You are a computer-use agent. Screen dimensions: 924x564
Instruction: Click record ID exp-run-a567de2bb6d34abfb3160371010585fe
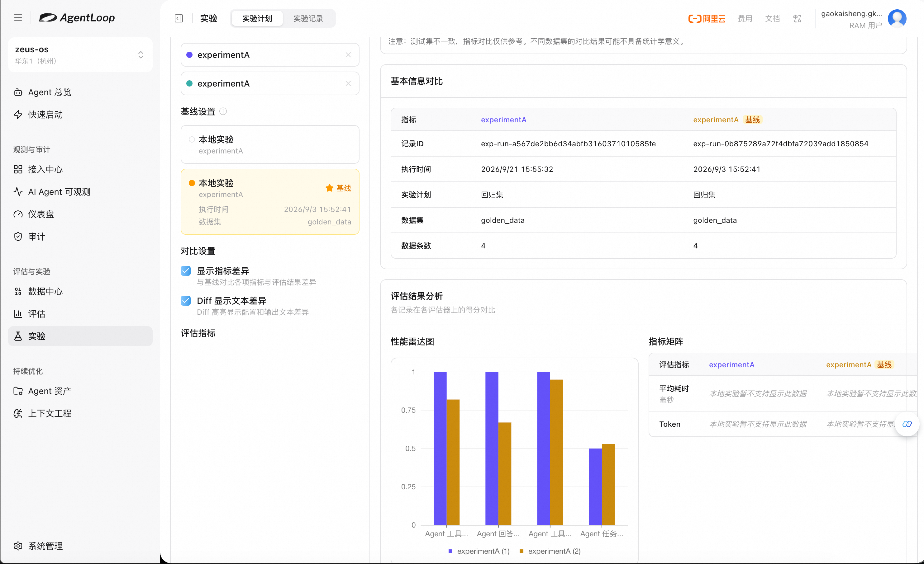coord(569,144)
